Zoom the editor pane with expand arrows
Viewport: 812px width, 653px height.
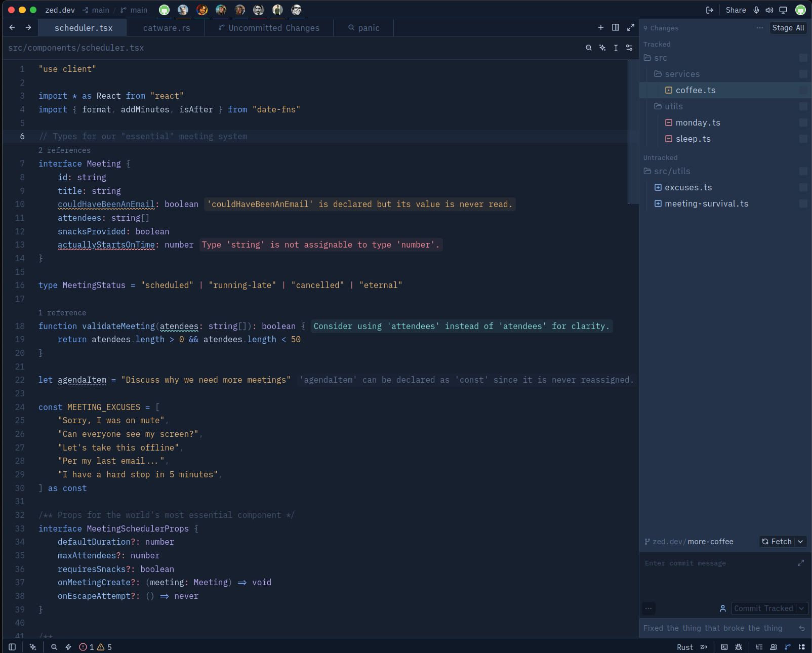click(x=631, y=27)
